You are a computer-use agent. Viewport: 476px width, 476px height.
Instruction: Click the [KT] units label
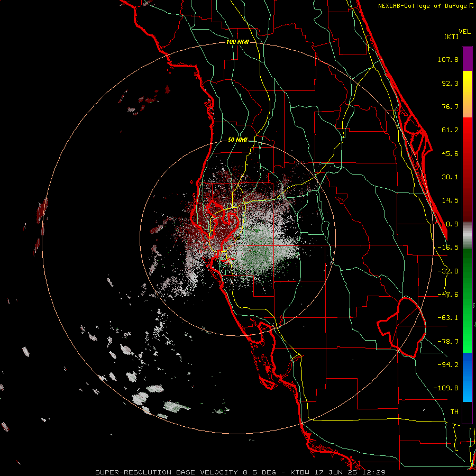pos(452,36)
